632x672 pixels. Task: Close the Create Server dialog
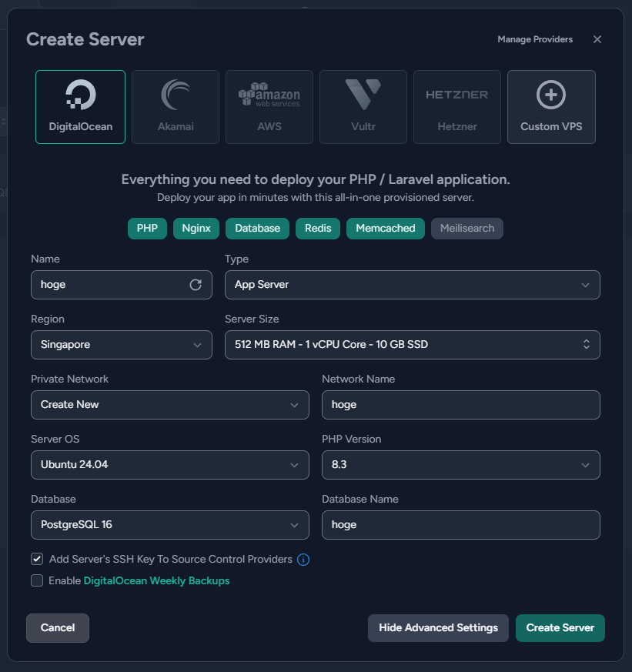[597, 39]
